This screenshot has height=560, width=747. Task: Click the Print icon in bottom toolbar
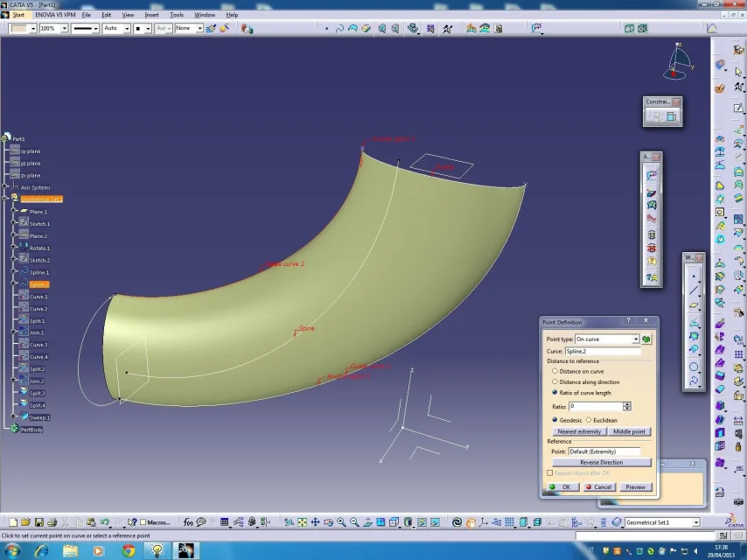click(52, 522)
